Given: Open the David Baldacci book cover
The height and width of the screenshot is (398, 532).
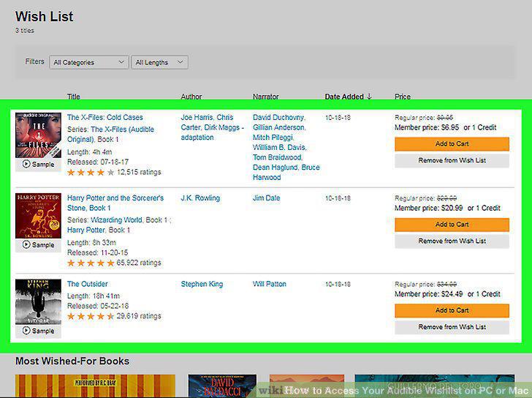Looking at the screenshot, I should coord(222,386).
